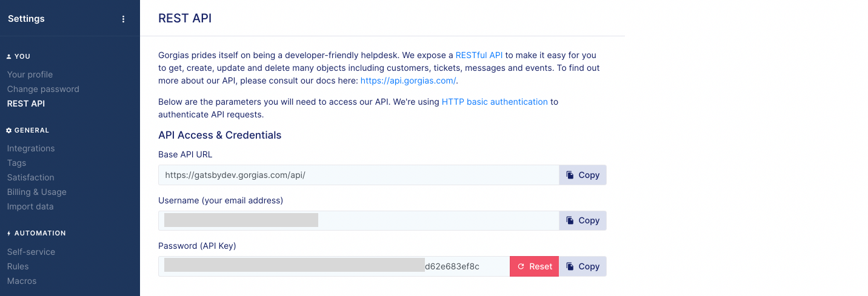Copy the Password API key

tap(583, 266)
